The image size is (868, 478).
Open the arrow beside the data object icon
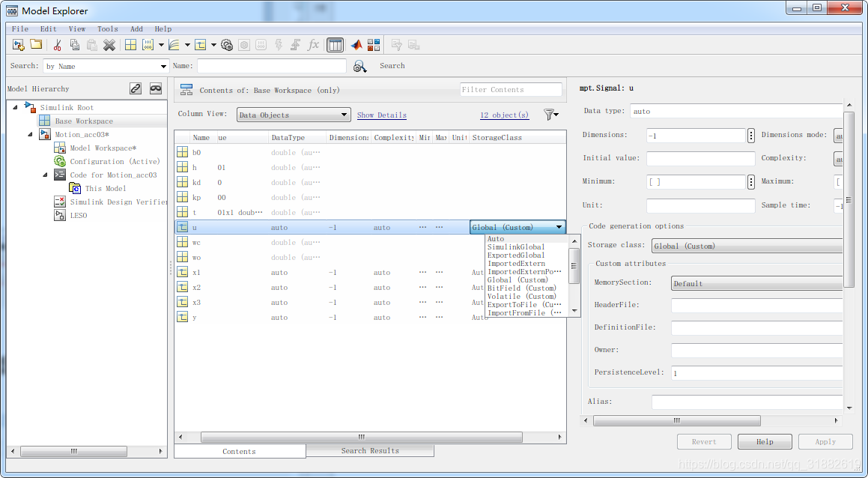(x=213, y=45)
